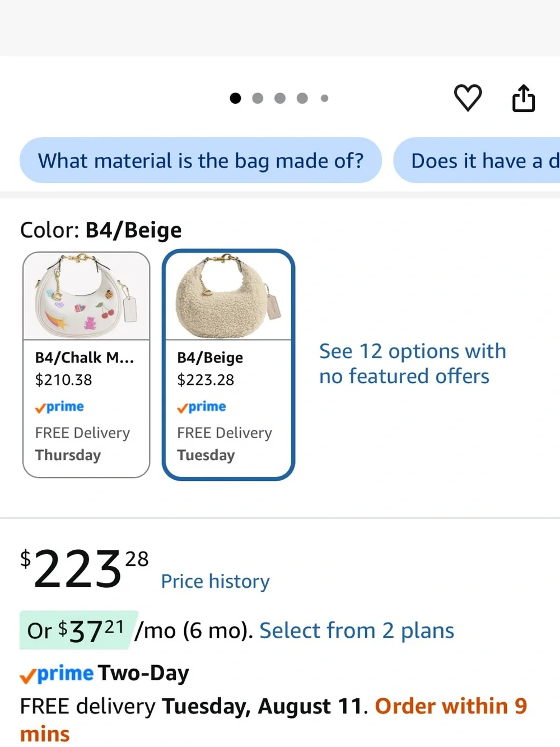The image size is (560, 747).
Task: Open Price history
Action: [215, 581]
